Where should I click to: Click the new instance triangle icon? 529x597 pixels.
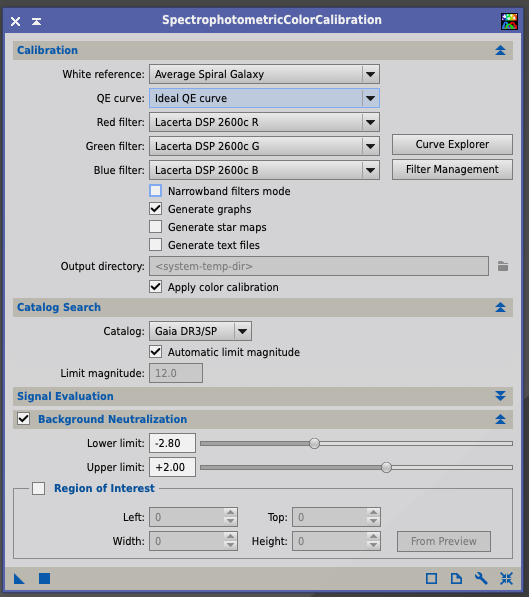point(19,579)
